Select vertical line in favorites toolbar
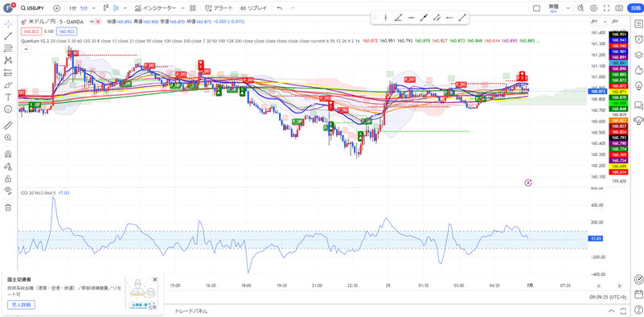The height and width of the screenshot is (317, 644). [385, 17]
